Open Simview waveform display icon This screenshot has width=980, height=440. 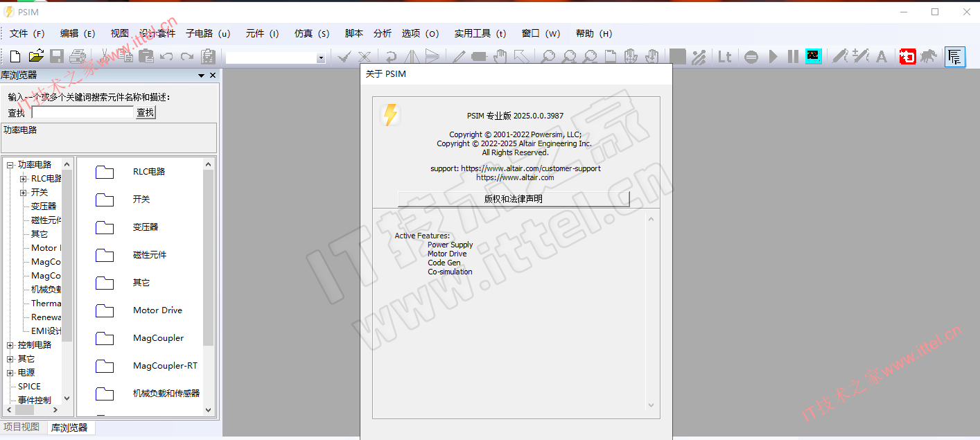point(814,57)
